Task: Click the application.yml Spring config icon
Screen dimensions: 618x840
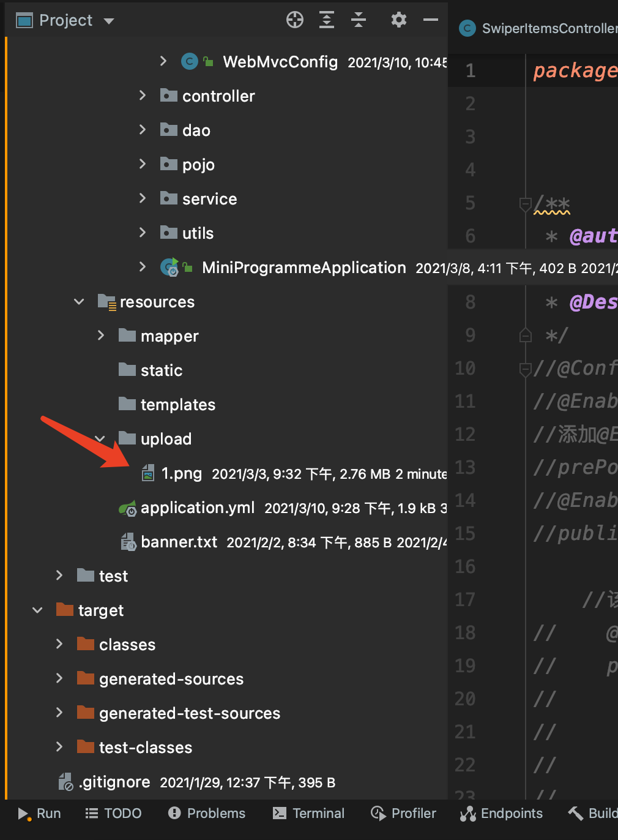Action: click(127, 508)
